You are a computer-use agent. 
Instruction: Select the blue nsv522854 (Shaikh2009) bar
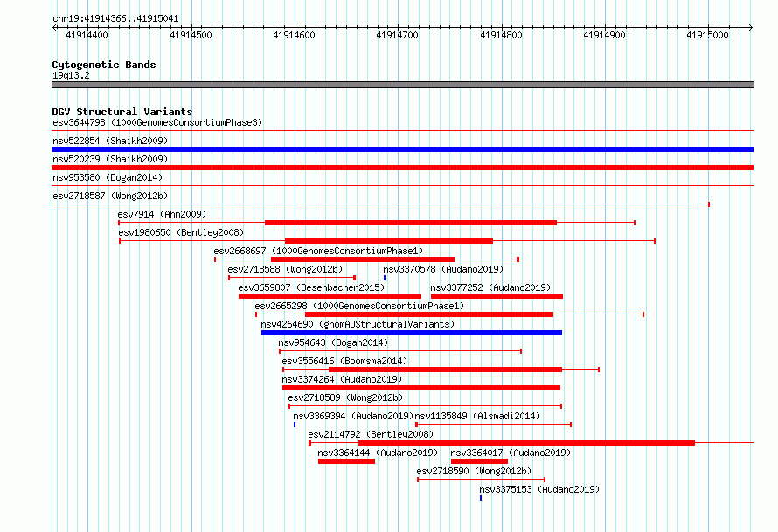pos(402,149)
